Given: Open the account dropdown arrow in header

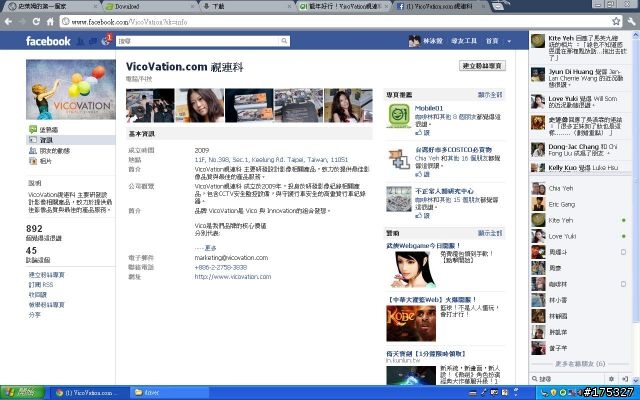Looking at the screenshot, I should tap(509, 41).
